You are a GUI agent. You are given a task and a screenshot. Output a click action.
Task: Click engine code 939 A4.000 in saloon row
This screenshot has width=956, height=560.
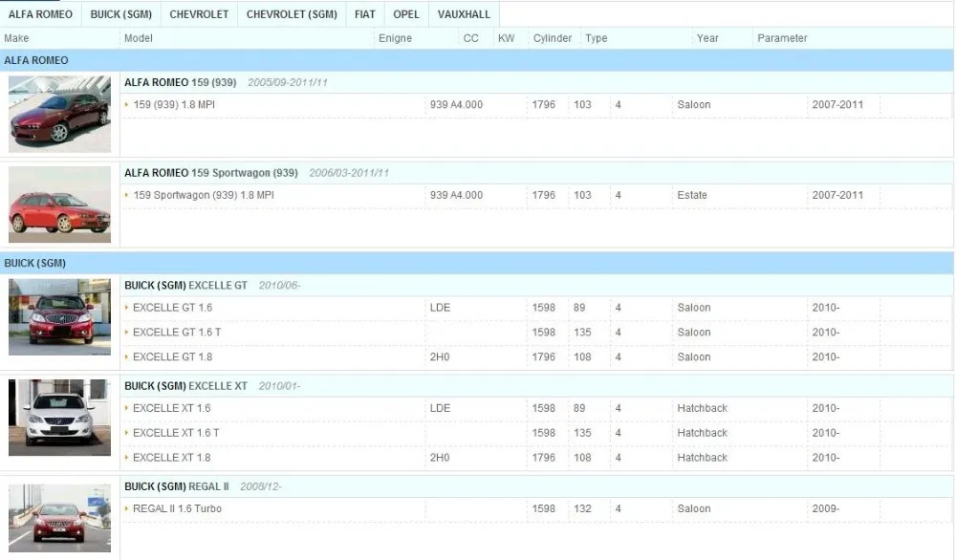[x=456, y=105]
